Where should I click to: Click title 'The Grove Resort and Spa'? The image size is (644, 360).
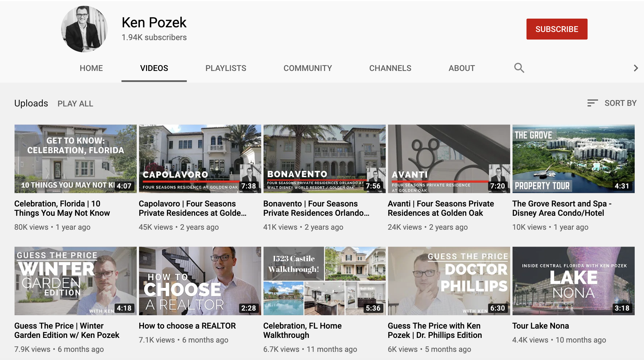click(562, 208)
